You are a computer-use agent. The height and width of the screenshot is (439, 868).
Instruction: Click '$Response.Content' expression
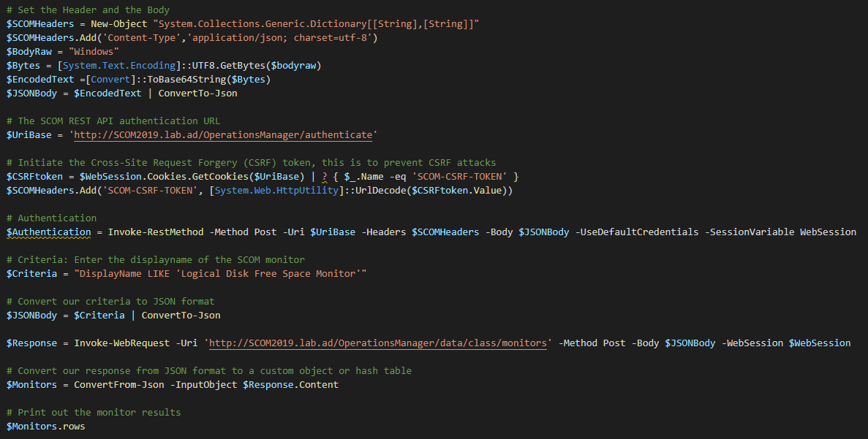pos(290,384)
